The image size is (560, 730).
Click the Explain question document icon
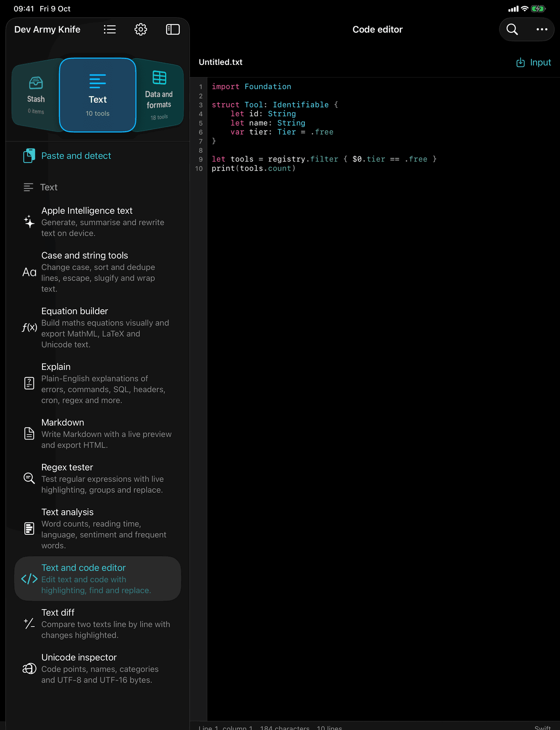click(29, 383)
